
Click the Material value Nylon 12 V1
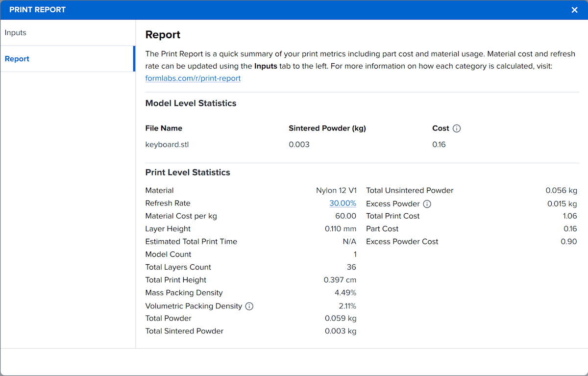tap(336, 191)
